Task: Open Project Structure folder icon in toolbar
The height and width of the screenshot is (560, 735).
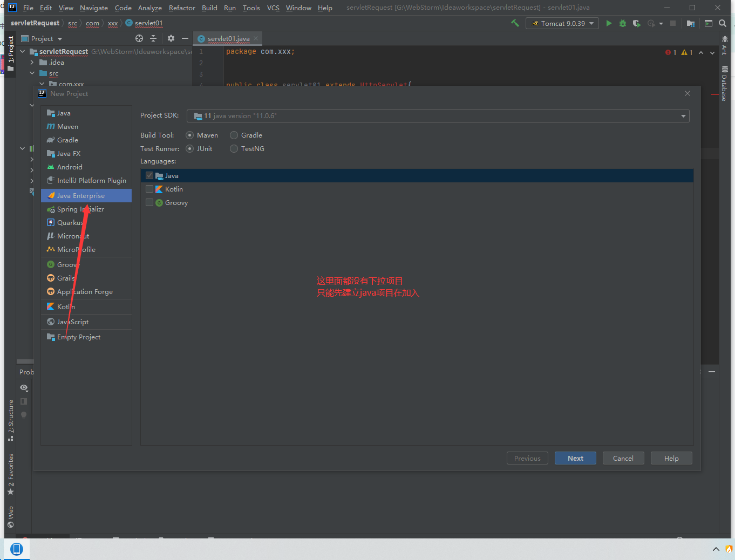Action: (691, 23)
